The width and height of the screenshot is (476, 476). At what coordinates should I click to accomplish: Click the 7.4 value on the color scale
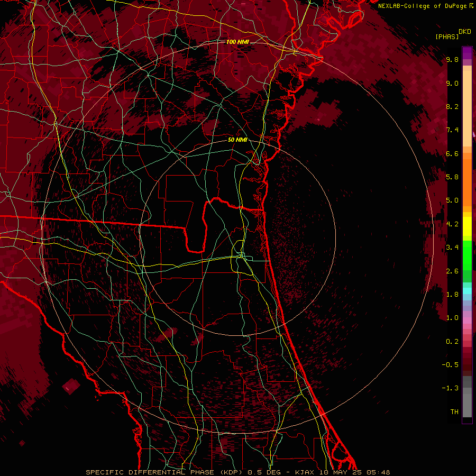pos(452,130)
